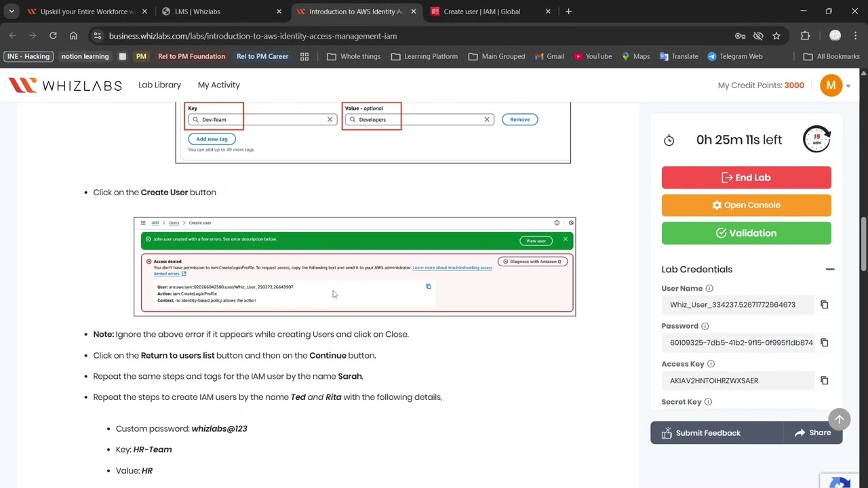Click Submit Feedback button
Screen dimensions: 868x488
(x=716, y=433)
